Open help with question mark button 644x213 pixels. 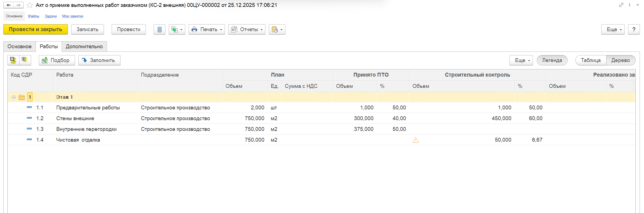click(634, 29)
